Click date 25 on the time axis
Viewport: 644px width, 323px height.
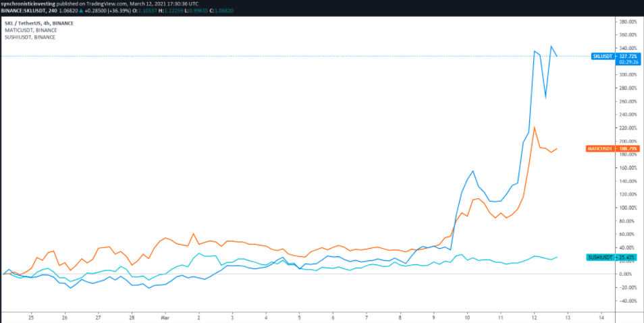(31, 316)
